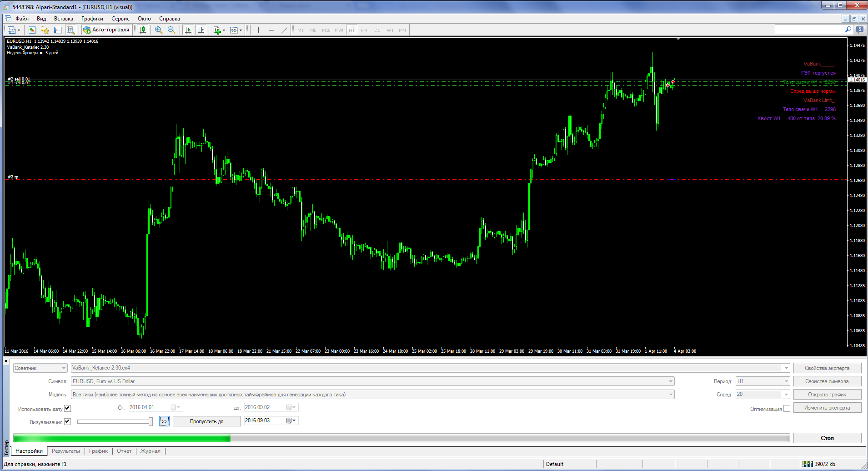
Task: Toggle the Strategy Tester magnifier icon
Action: [70, 30]
